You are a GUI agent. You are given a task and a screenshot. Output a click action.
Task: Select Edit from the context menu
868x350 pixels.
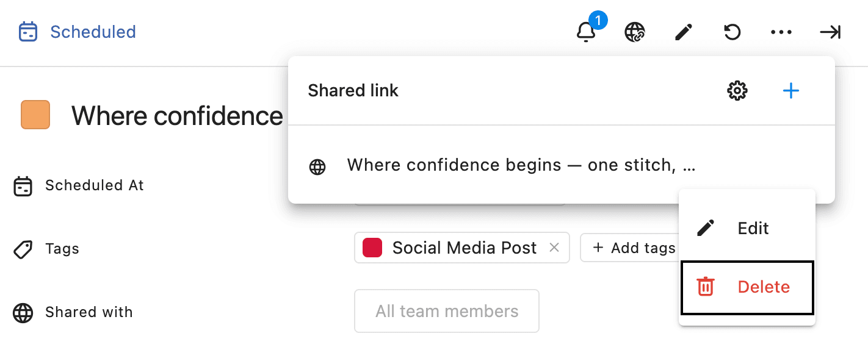[x=747, y=229]
